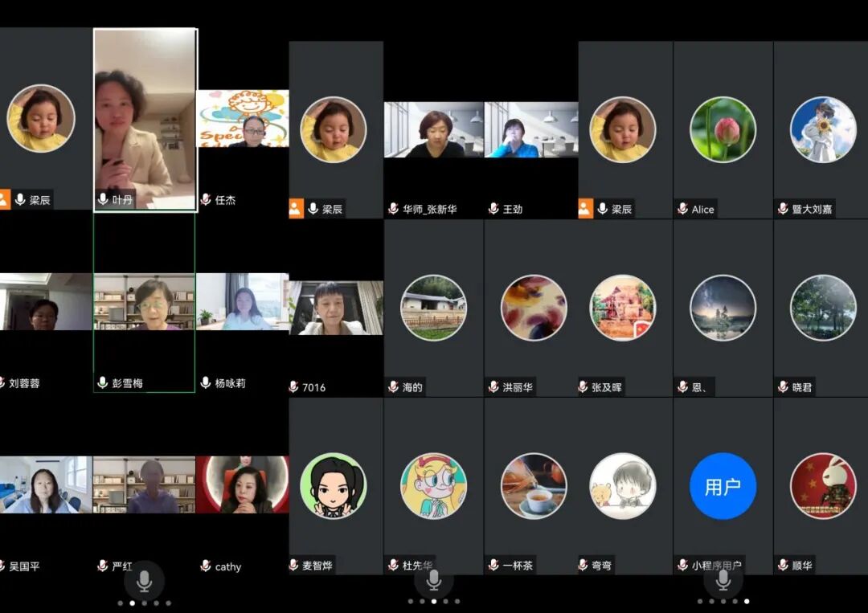Viewport: 868px width, 613px height.
Task: Click 海的's farmhouse avatar
Action: coord(433,308)
